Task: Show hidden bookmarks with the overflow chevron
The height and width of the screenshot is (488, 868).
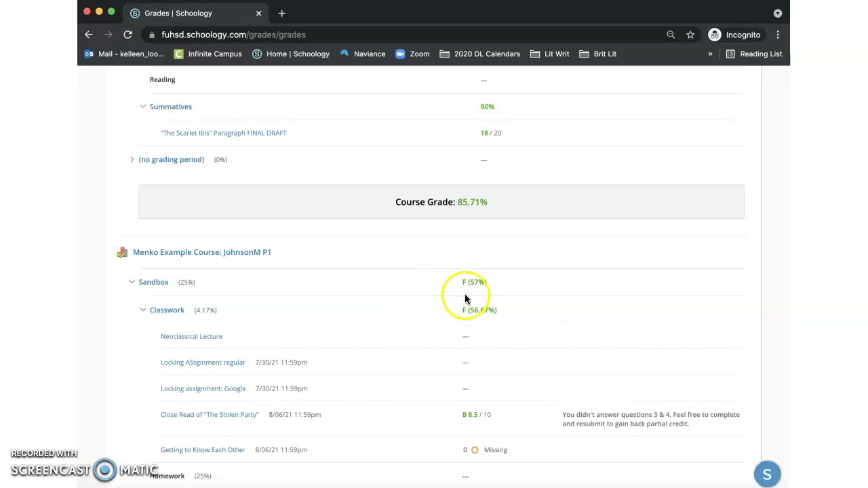Action: pyautogui.click(x=710, y=54)
